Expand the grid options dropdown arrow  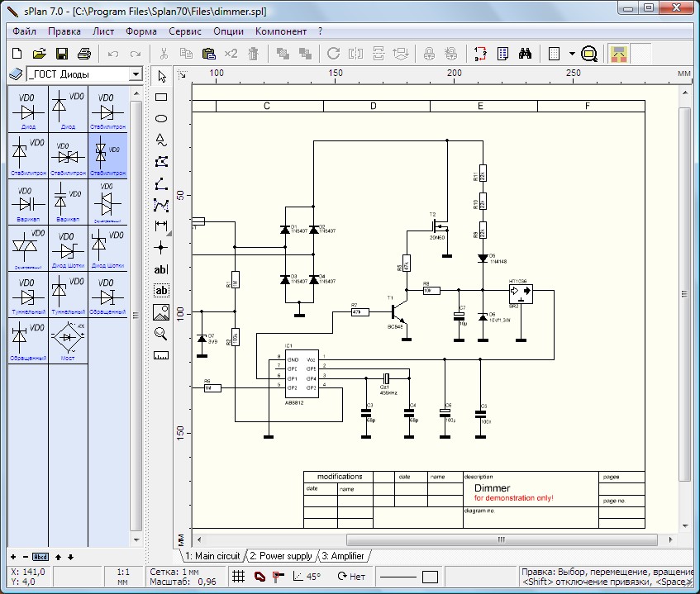pos(572,54)
